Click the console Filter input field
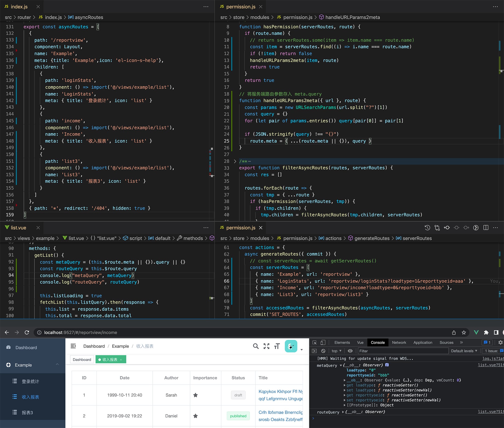The image size is (504, 428). tap(403, 351)
